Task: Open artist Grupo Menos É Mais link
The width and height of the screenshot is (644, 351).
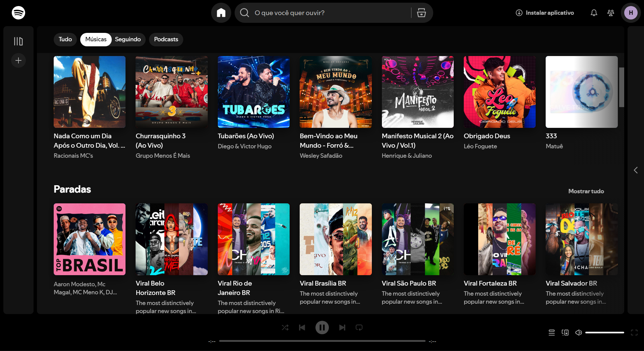Action: tap(163, 156)
